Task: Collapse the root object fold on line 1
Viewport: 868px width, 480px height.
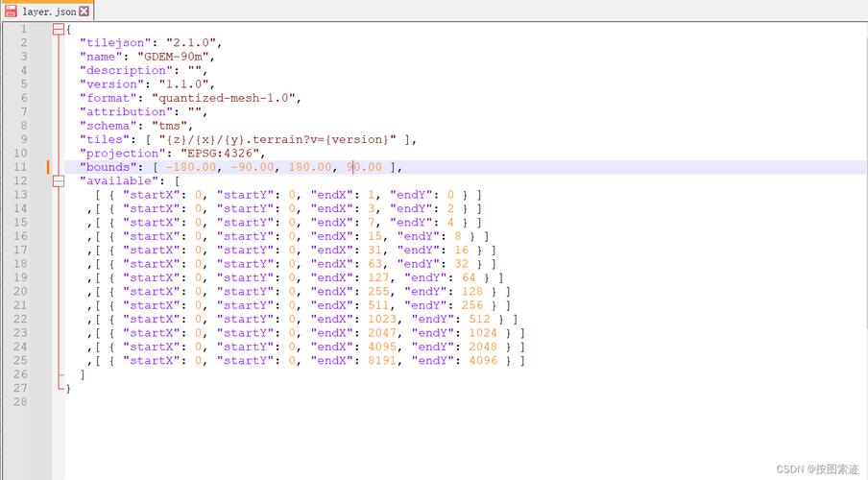Action: (59, 30)
